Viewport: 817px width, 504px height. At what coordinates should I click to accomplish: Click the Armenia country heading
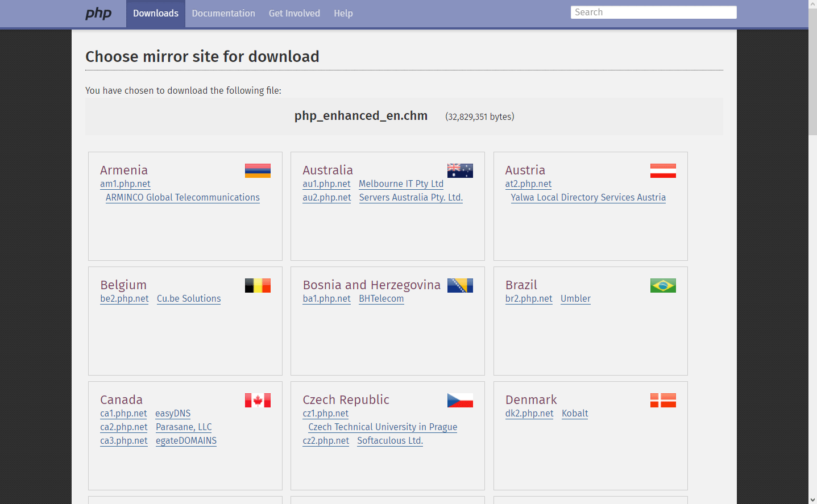(124, 170)
